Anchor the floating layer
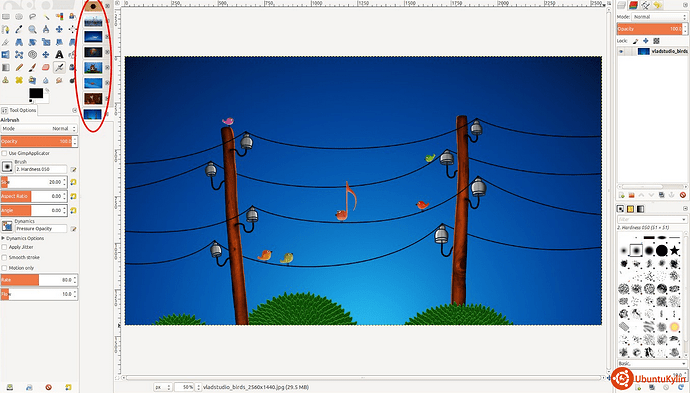This screenshot has width=690, height=393. 672,195
